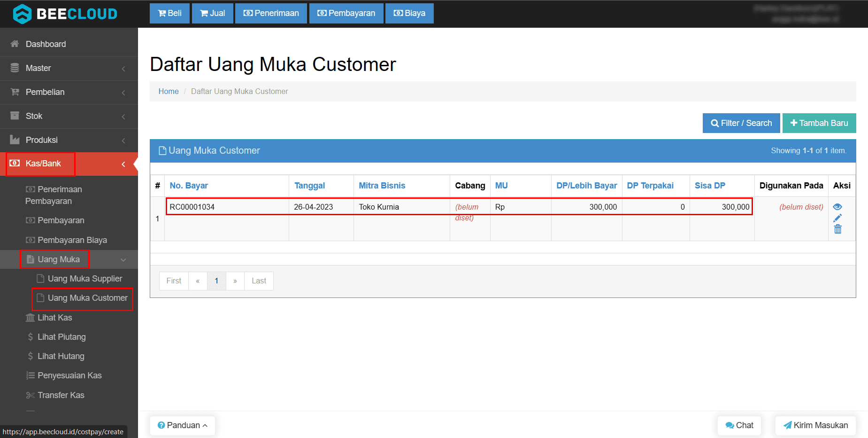Open the Panduan dropdown

pos(183,425)
